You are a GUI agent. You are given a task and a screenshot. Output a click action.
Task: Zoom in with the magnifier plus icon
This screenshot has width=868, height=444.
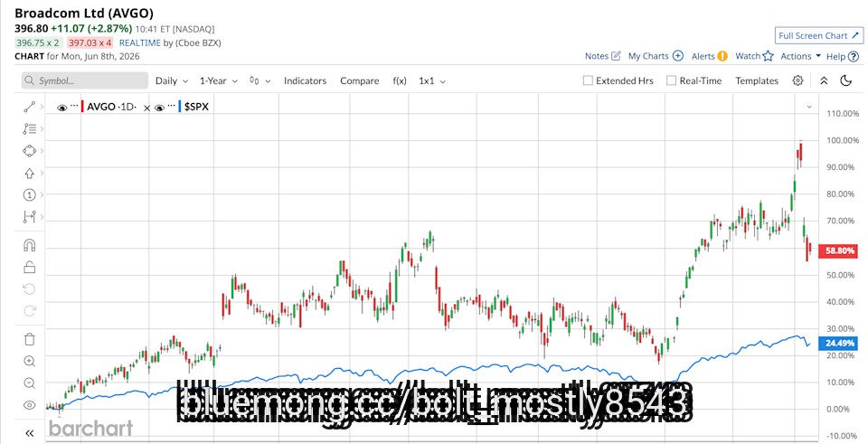pyautogui.click(x=29, y=362)
